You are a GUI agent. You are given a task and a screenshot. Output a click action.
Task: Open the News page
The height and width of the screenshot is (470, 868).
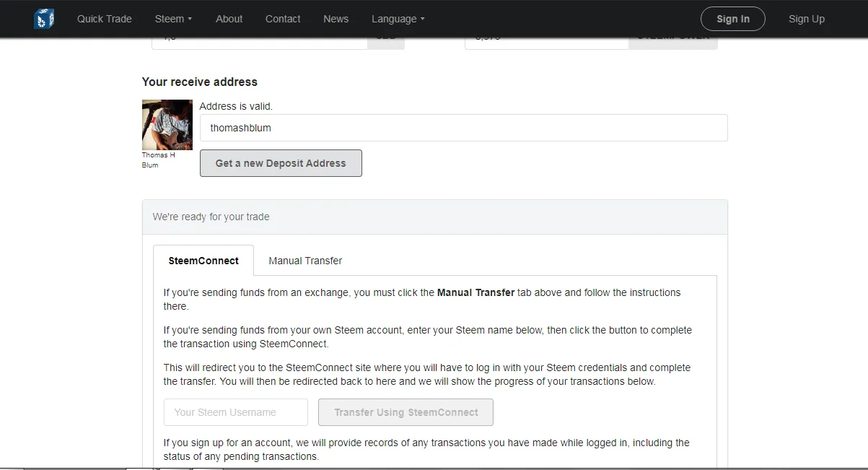336,19
